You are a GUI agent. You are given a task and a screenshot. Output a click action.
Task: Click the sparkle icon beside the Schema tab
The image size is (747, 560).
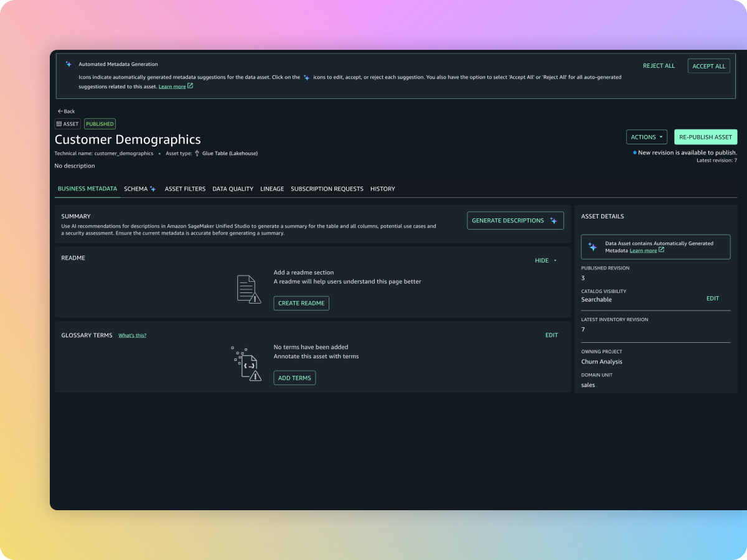coord(153,189)
